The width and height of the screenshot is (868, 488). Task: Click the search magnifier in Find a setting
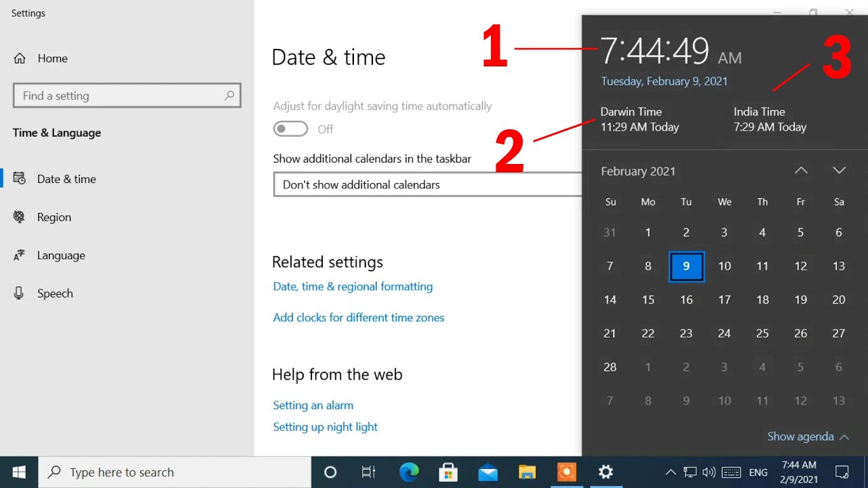tap(229, 96)
